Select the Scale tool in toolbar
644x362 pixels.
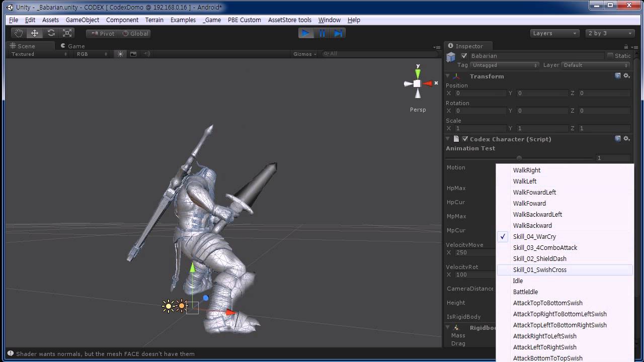67,33
